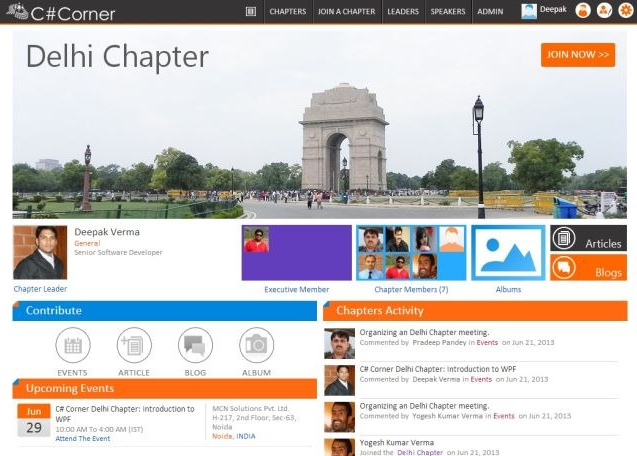Click the 'Senior Software Developer' text
637x456 pixels.
(x=118, y=252)
